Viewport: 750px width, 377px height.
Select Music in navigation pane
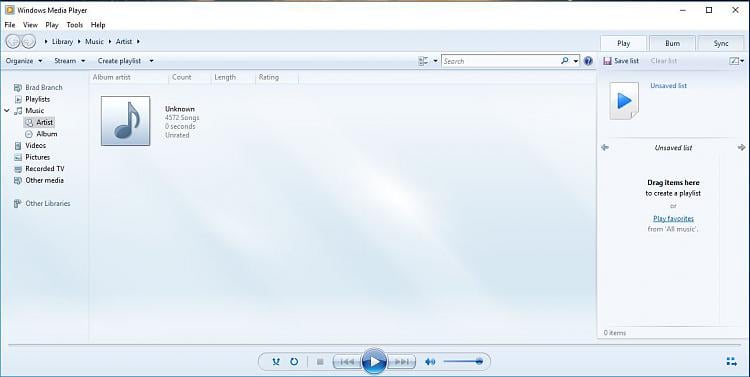click(x=29, y=111)
